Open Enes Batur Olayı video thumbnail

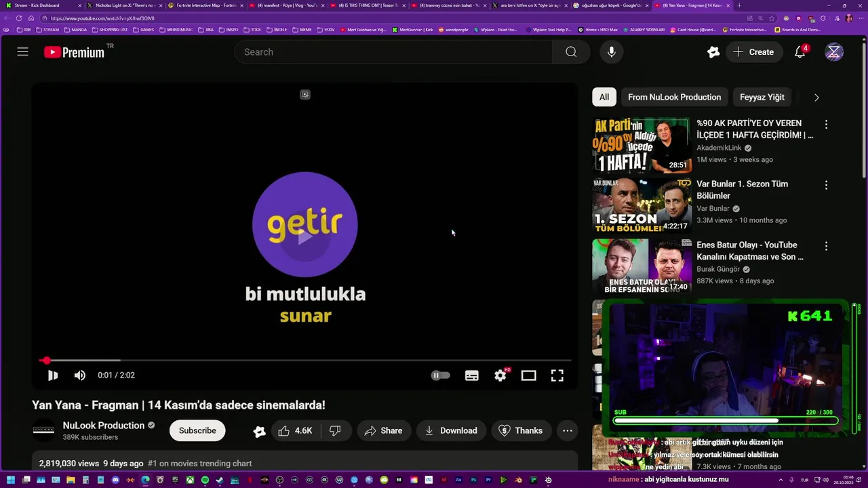[642, 266]
